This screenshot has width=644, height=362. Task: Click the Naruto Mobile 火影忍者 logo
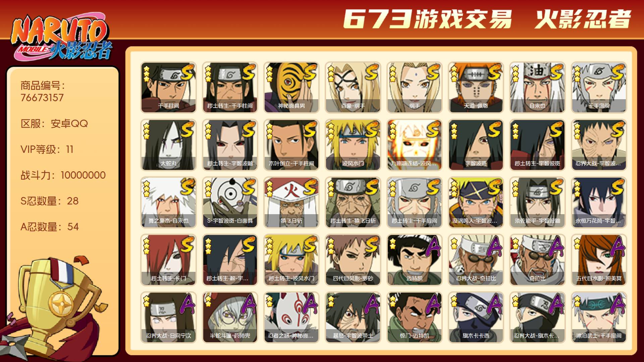click(62, 38)
